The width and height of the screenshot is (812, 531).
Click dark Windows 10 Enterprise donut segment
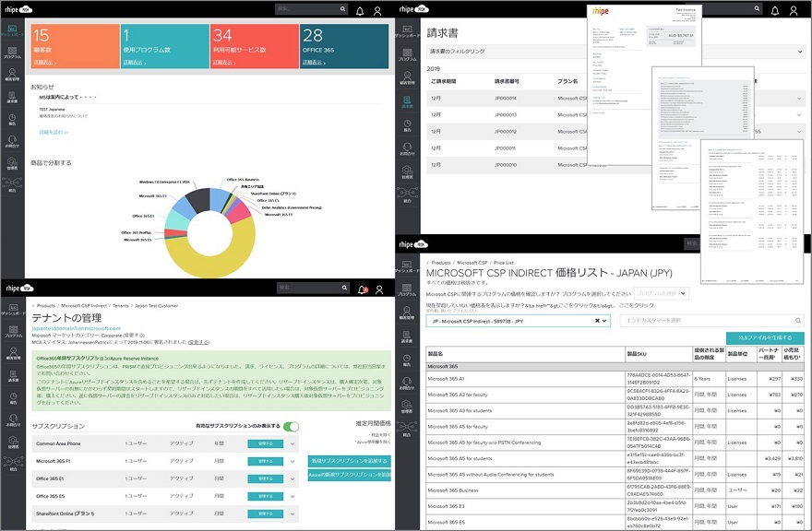198,200
